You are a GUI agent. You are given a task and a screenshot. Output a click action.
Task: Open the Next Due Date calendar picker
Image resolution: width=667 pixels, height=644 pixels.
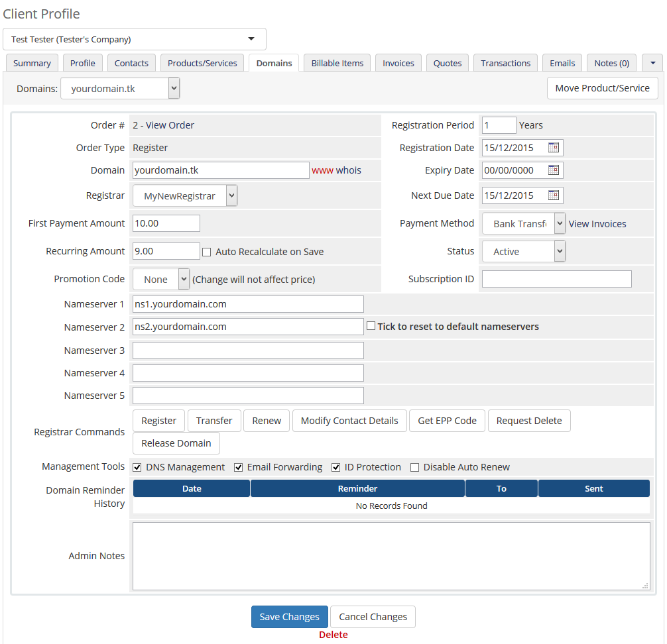tap(554, 195)
